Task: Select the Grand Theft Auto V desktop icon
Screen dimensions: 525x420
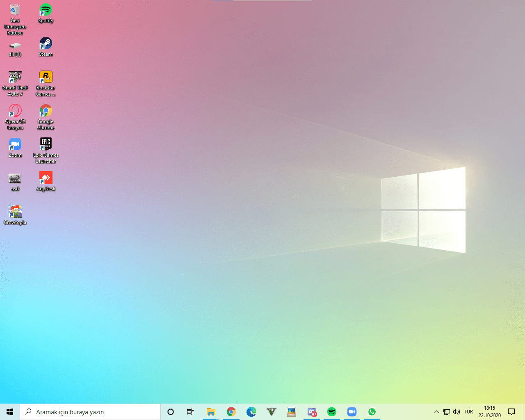Action: click(x=15, y=83)
